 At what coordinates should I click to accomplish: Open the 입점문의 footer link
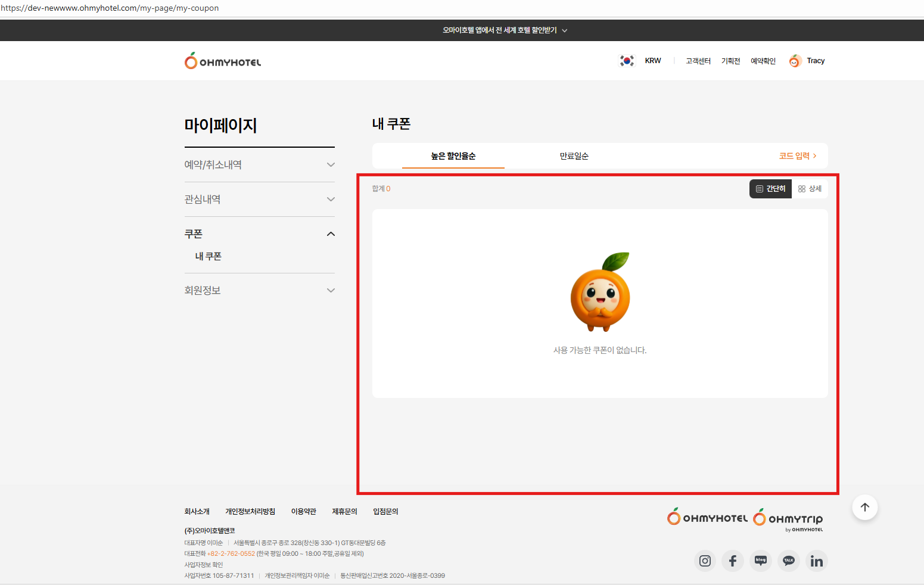pyautogui.click(x=385, y=512)
